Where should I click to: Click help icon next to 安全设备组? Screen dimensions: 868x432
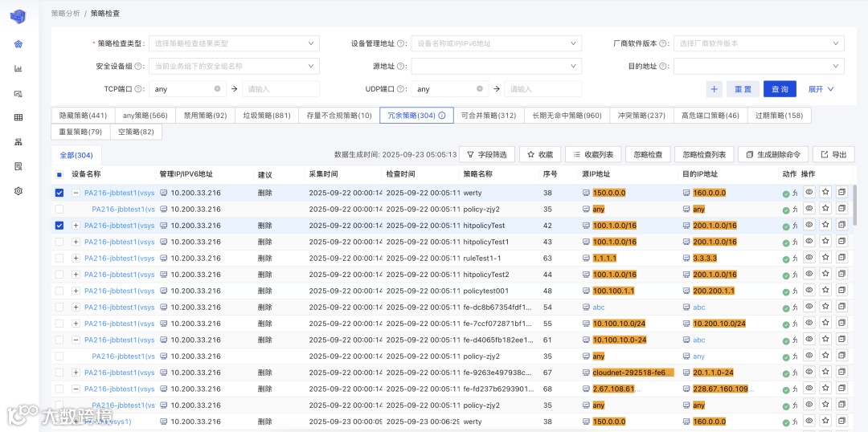[x=137, y=66]
